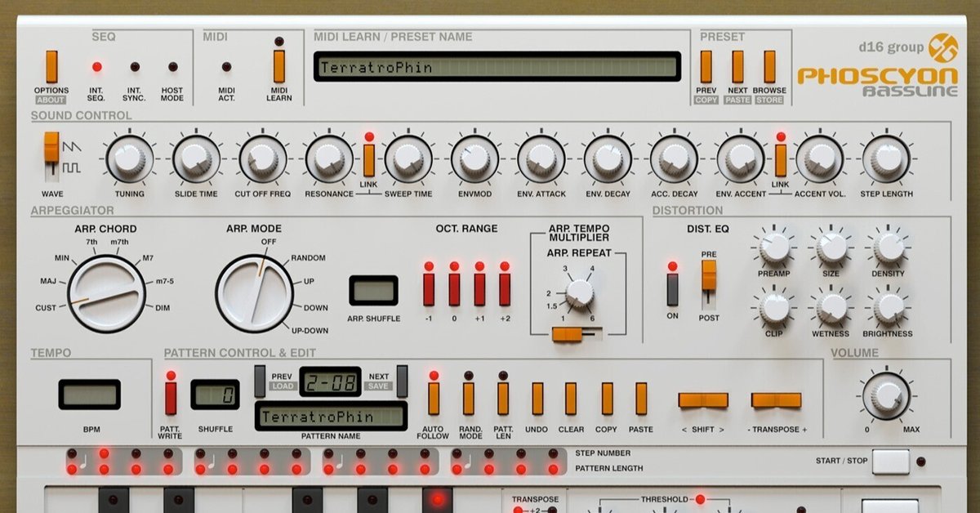Click the ARP. SHUFFLE display
The image size is (980, 513).
(373, 291)
